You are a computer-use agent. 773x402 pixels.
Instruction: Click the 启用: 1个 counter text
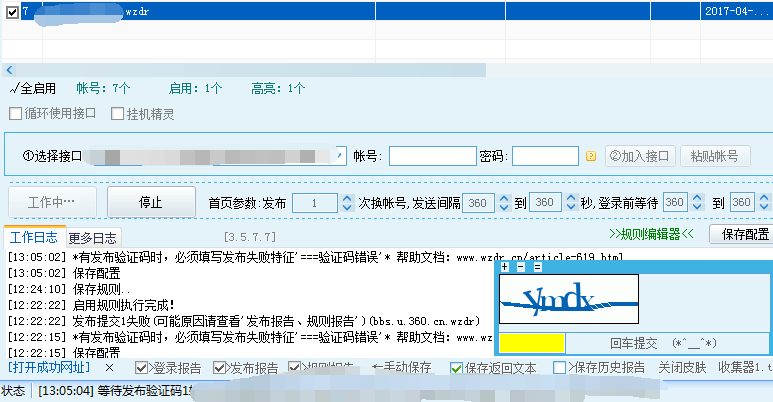[x=195, y=88]
